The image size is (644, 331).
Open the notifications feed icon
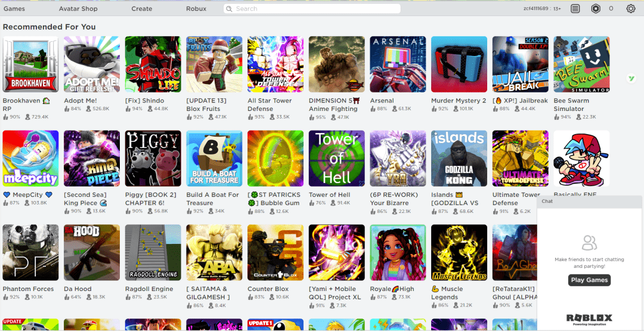[575, 8]
